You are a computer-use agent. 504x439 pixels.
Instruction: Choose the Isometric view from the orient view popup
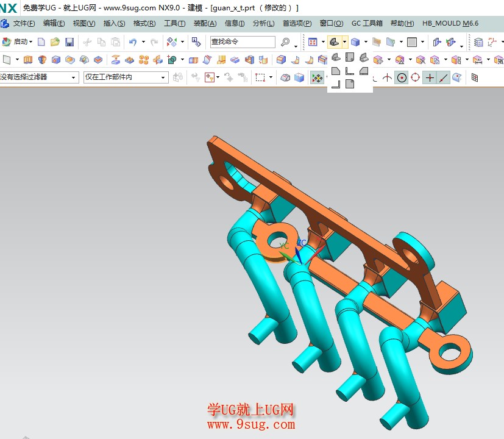pos(364,57)
